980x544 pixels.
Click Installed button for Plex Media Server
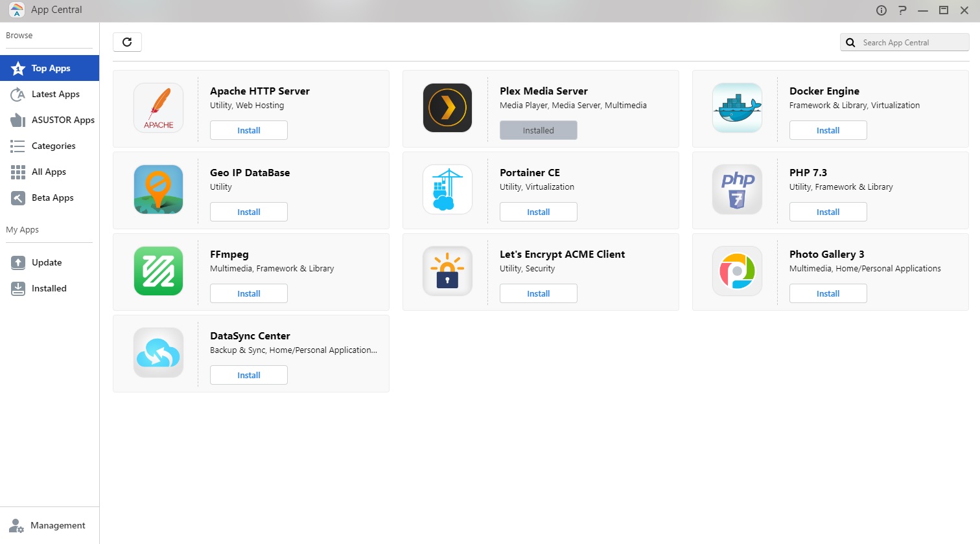point(539,130)
